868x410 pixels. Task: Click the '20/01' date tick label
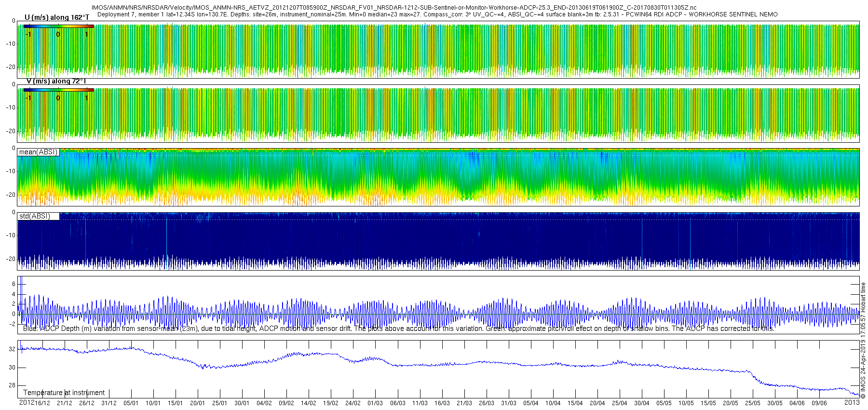[198, 403]
